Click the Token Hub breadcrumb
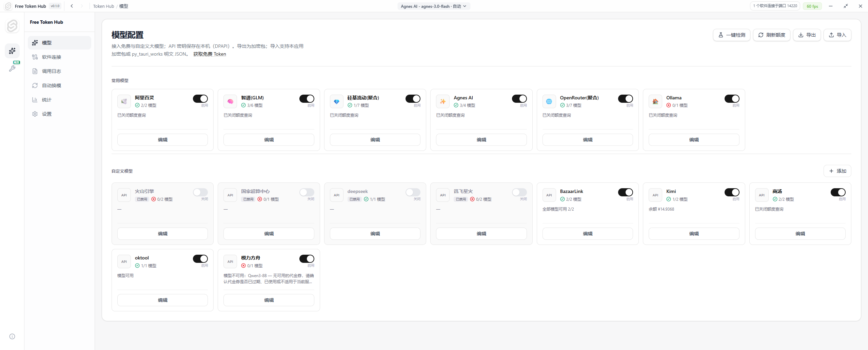Image resolution: width=868 pixels, height=350 pixels. coord(103,6)
